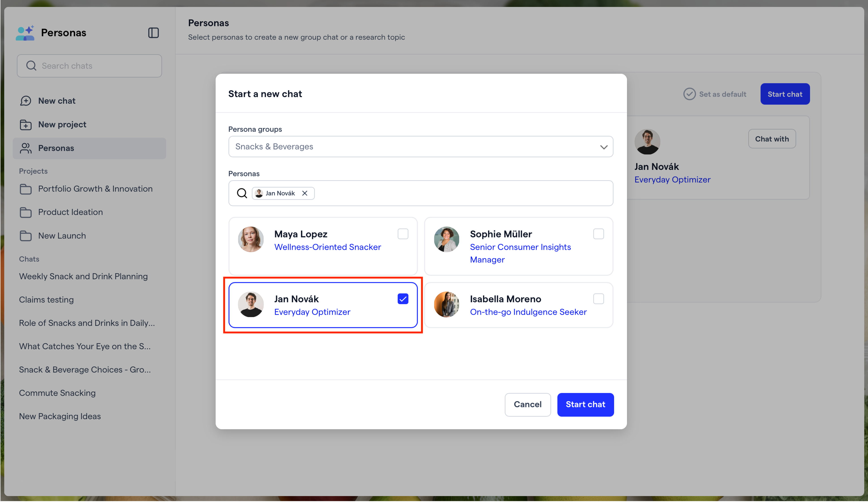Image resolution: width=868 pixels, height=502 pixels.
Task: Open the Commute Snacking chat
Action: (x=57, y=393)
